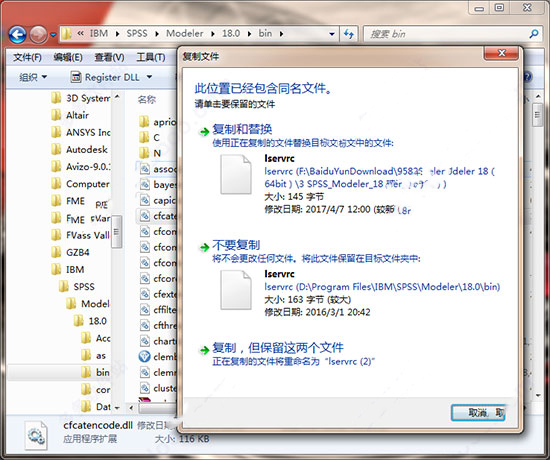This screenshot has height=460, width=550.
Task: Choose 不要复制 option
Action: (x=236, y=245)
